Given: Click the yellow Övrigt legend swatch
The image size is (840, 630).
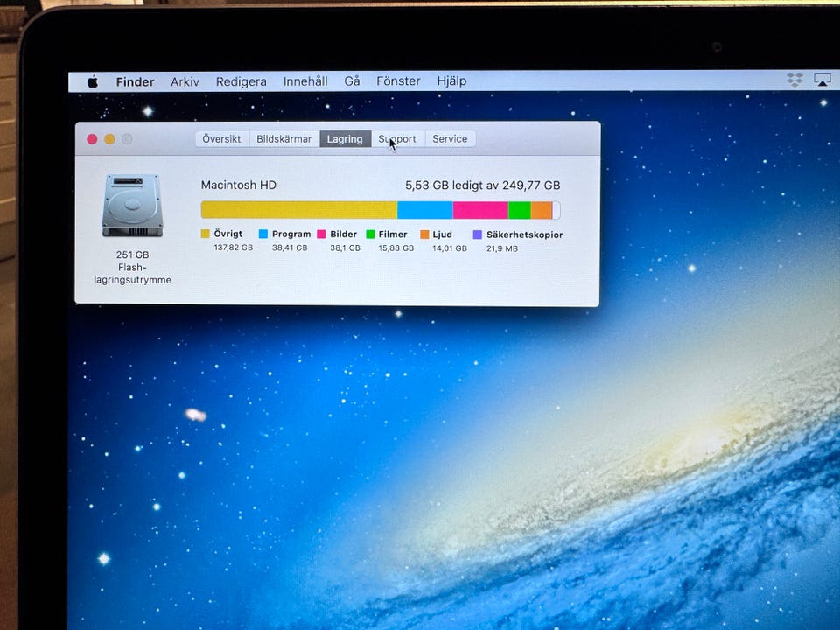Looking at the screenshot, I should 205,234.
